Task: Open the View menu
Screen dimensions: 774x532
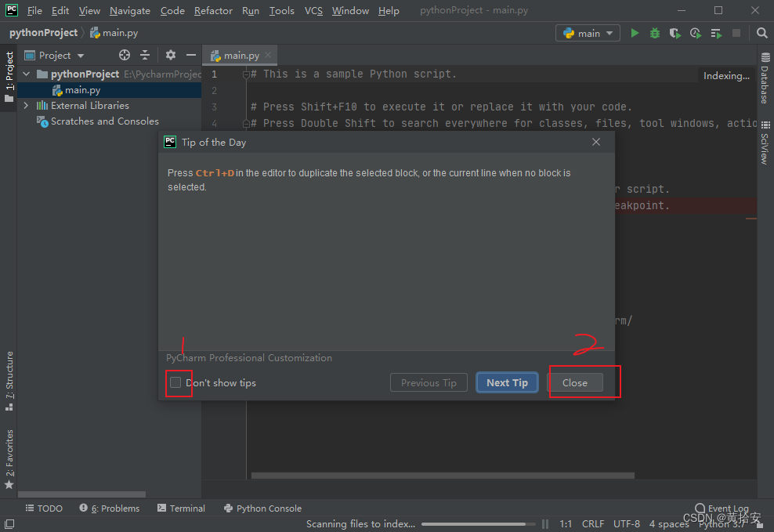Action: coord(89,10)
